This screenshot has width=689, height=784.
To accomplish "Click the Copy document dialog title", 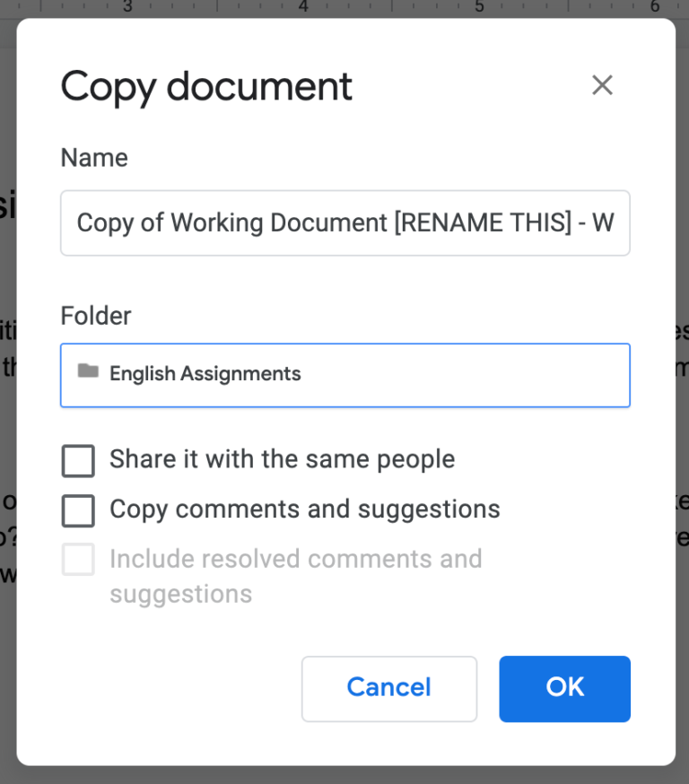I will click(205, 87).
